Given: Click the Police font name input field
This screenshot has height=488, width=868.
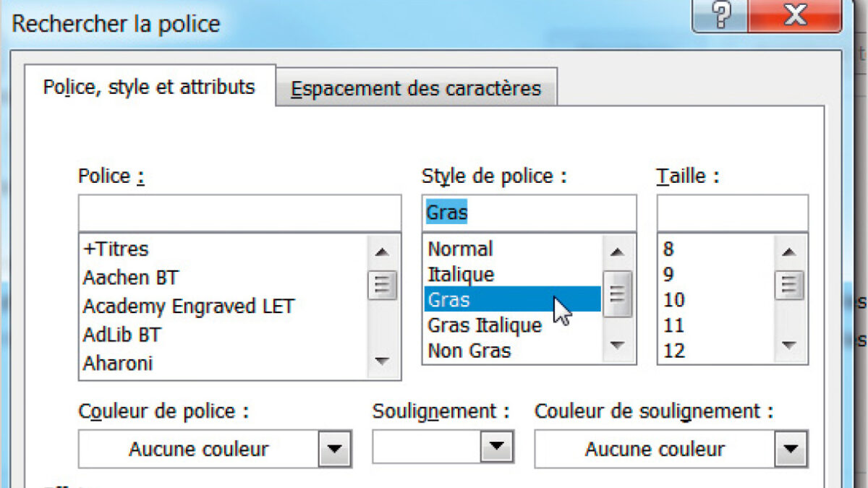Looking at the screenshot, I should click(239, 213).
